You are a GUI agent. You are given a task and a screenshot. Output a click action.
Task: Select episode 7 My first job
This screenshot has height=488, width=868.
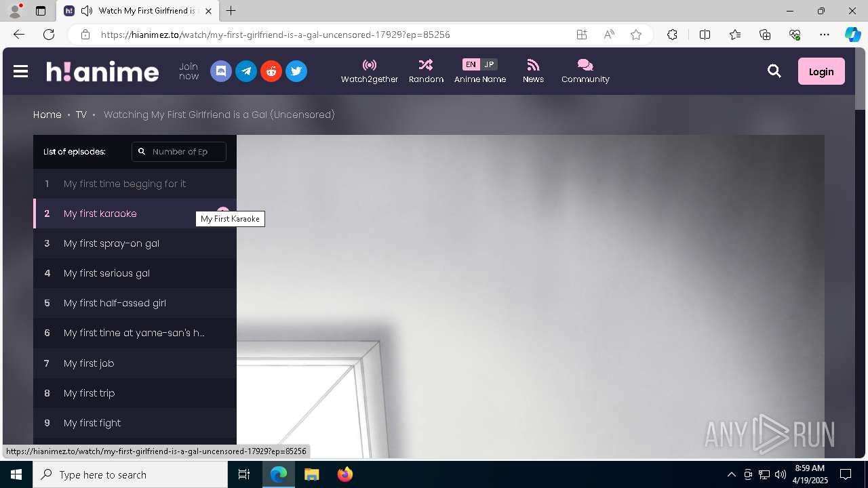click(135, 363)
